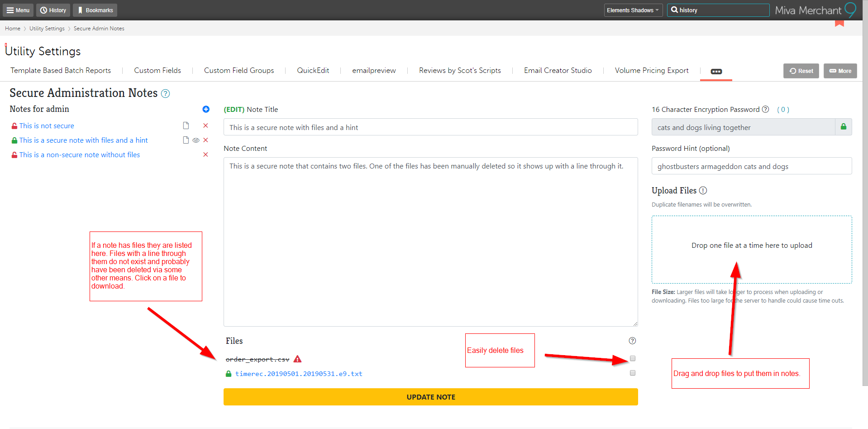
Task: Open file icon for 'This is not secure'
Action: coord(186,125)
